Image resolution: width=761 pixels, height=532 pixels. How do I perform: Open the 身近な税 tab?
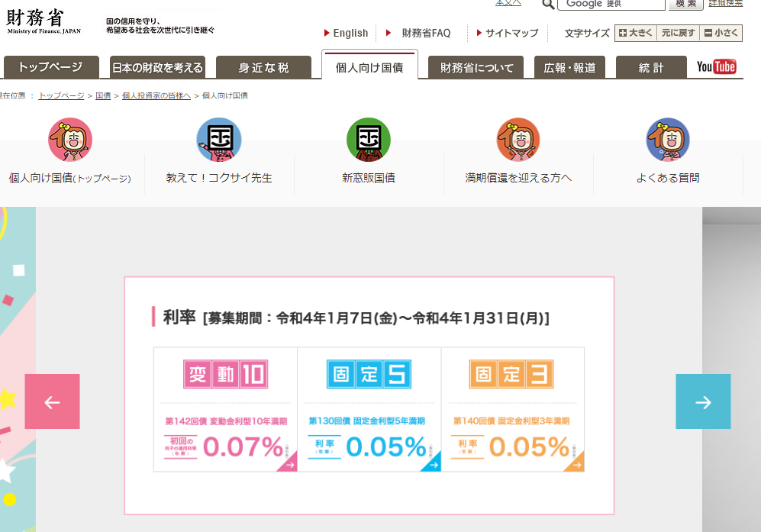[x=263, y=67]
